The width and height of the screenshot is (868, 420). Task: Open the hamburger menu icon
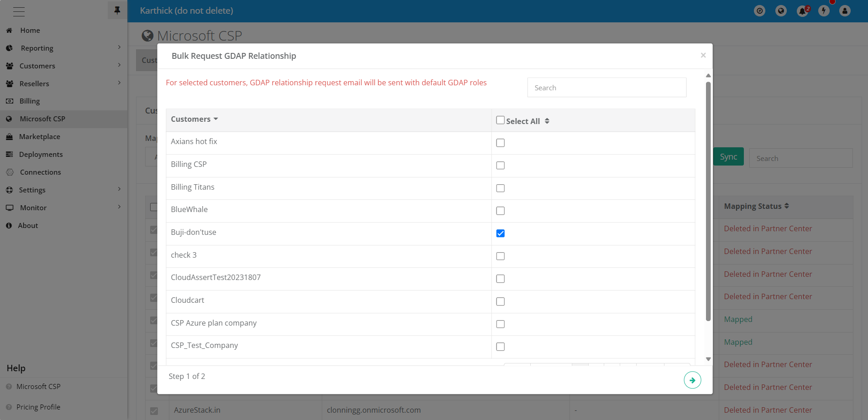click(x=19, y=11)
